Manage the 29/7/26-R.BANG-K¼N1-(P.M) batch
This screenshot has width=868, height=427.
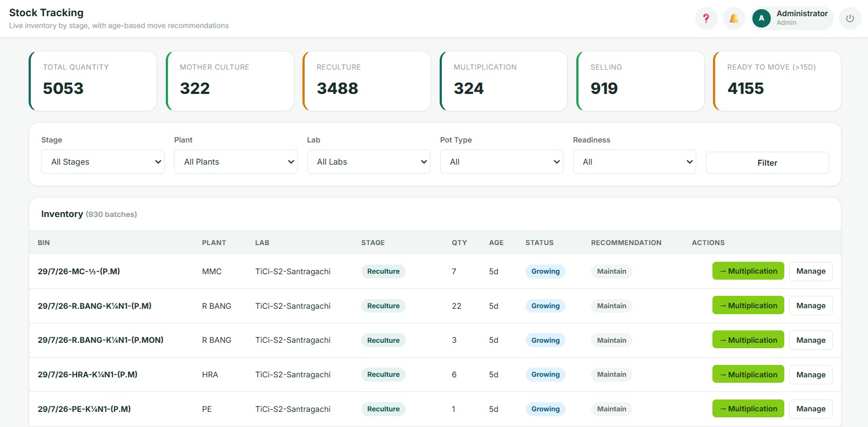coord(811,306)
